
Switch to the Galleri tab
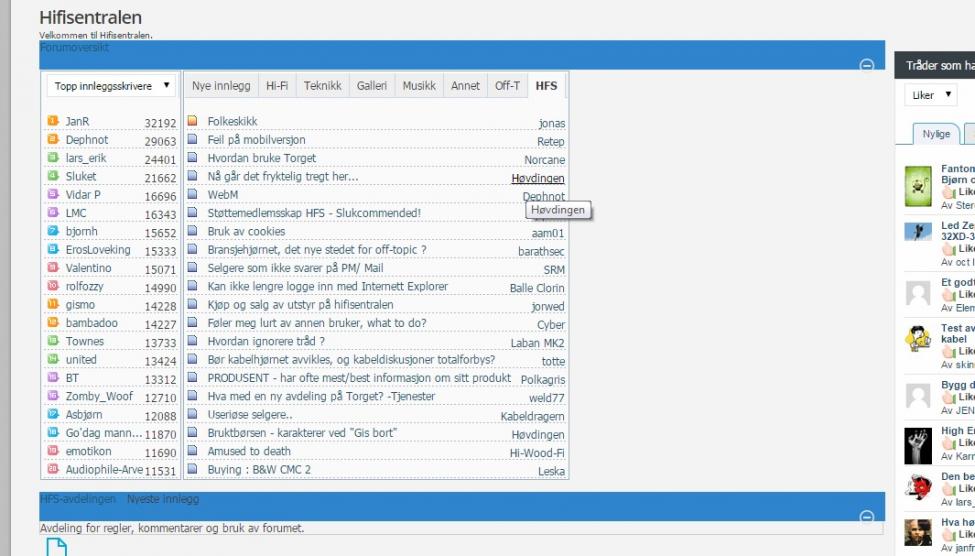[371, 86]
